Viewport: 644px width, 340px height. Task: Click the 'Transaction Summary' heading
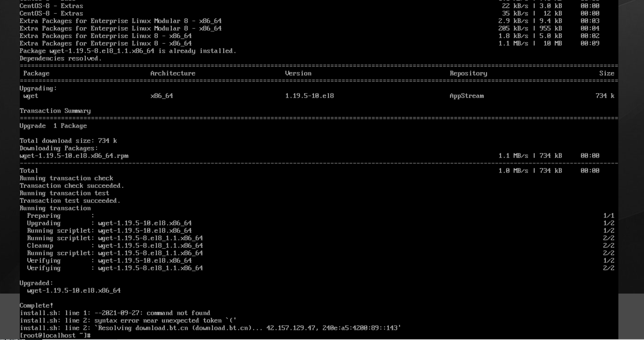55,111
